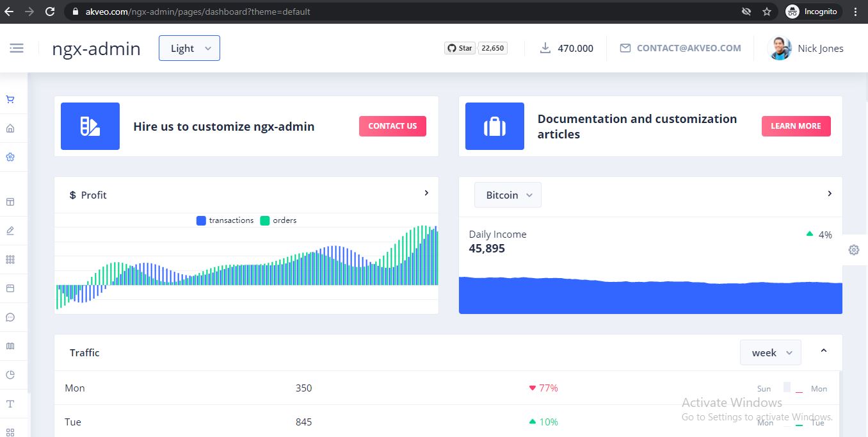This screenshot has width=868, height=437.
Task: Toggle the orders legend swatch
Action: point(265,220)
